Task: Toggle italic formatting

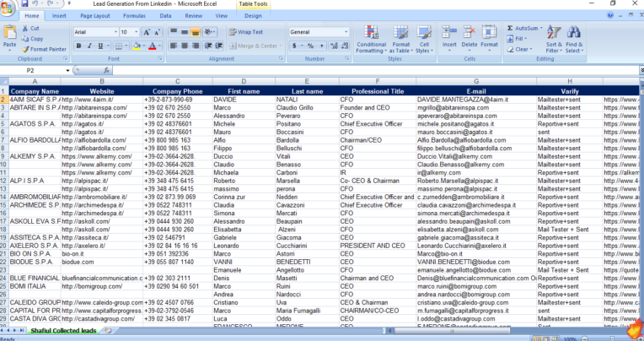Action: (x=89, y=46)
